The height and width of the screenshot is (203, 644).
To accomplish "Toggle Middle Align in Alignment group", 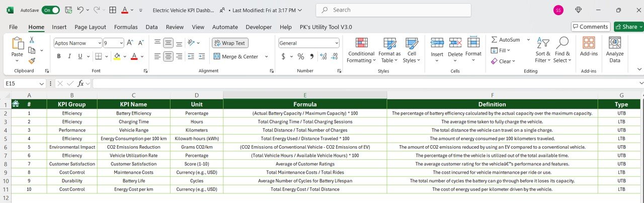I will 169,43.
